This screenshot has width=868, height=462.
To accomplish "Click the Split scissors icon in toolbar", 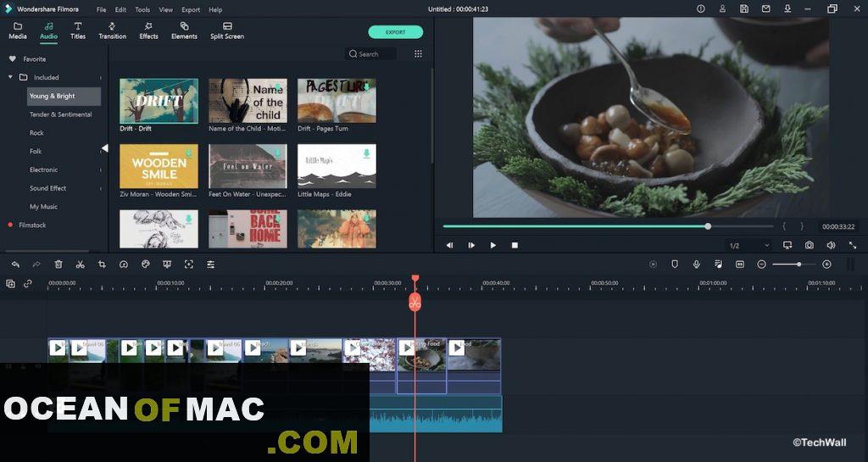I will (81, 264).
